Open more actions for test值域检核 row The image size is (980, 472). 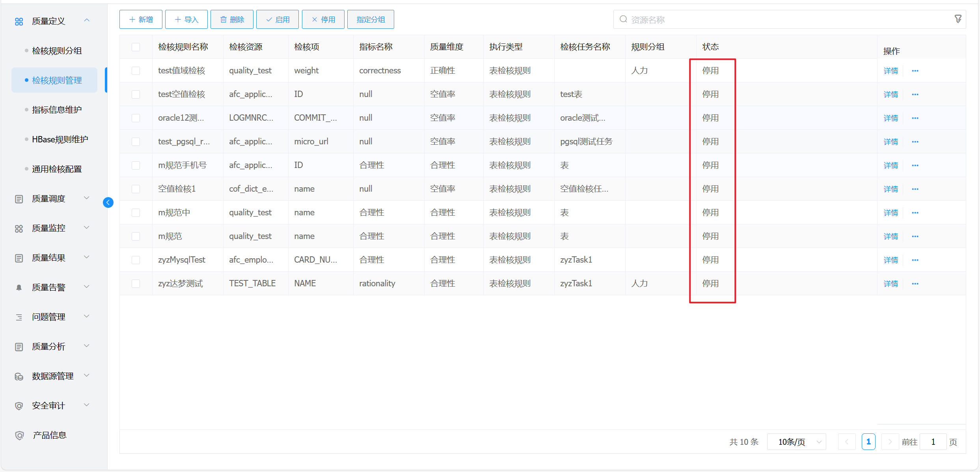915,71
